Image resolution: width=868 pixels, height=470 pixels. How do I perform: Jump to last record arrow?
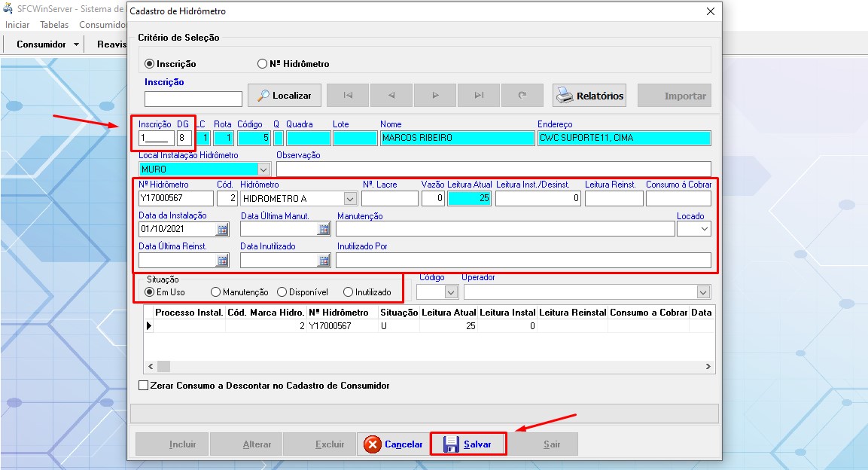479,96
